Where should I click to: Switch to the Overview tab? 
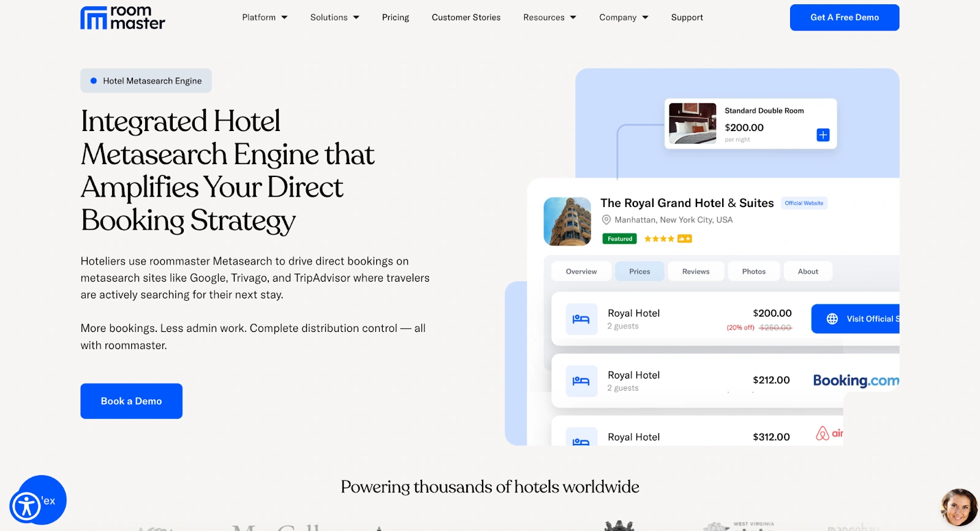coord(581,271)
